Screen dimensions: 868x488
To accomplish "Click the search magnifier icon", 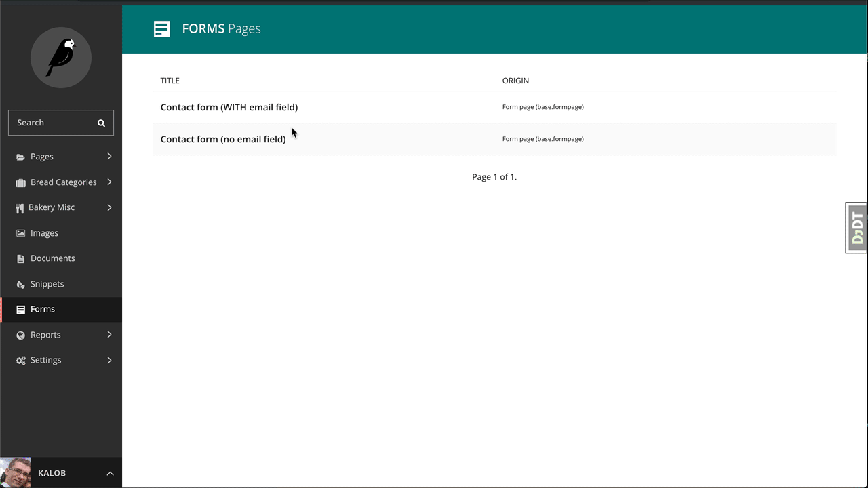I will click(101, 123).
